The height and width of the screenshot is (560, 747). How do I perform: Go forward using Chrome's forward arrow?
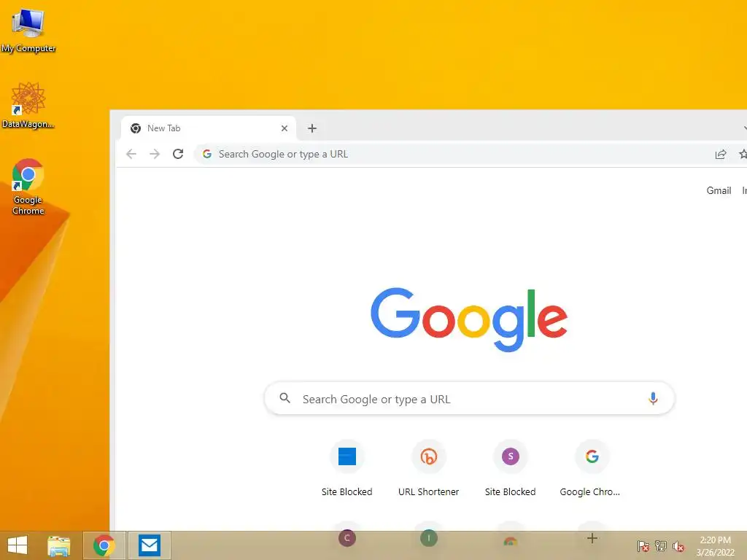(155, 154)
